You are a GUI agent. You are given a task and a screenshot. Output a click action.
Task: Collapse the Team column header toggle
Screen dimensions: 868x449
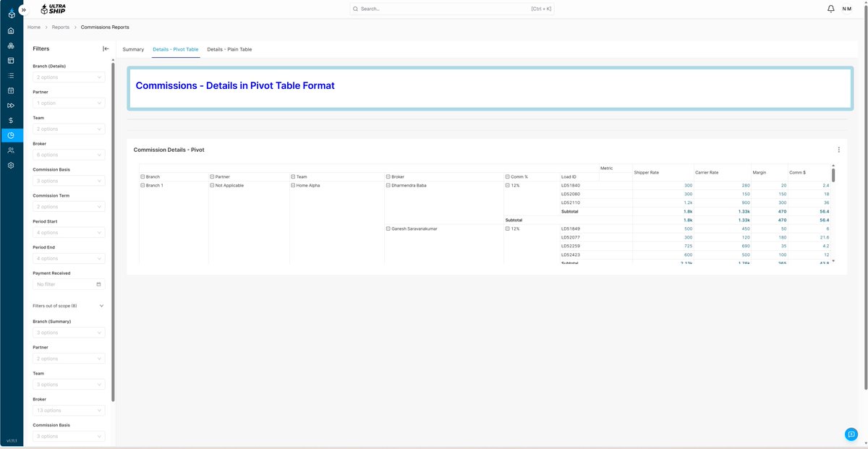tap(294, 176)
